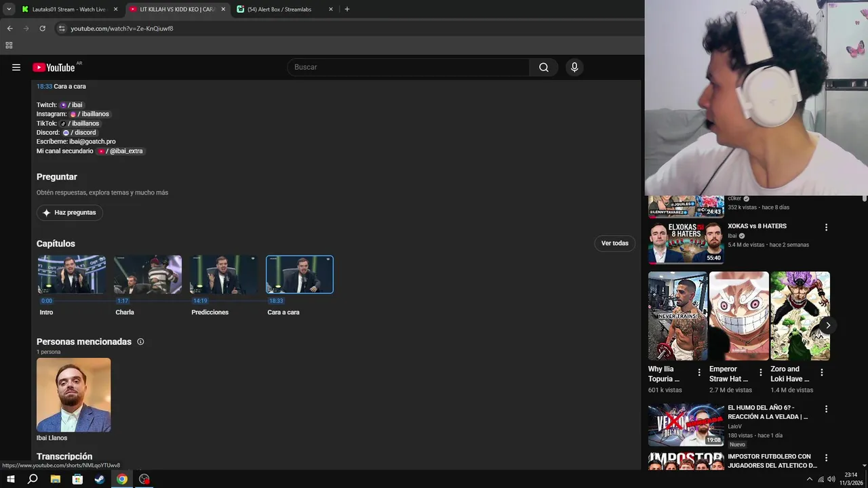Viewport: 868px width, 488px height.
Task: Open info icon beside Personas mencionadas
Action: click(x=140, y=342)
